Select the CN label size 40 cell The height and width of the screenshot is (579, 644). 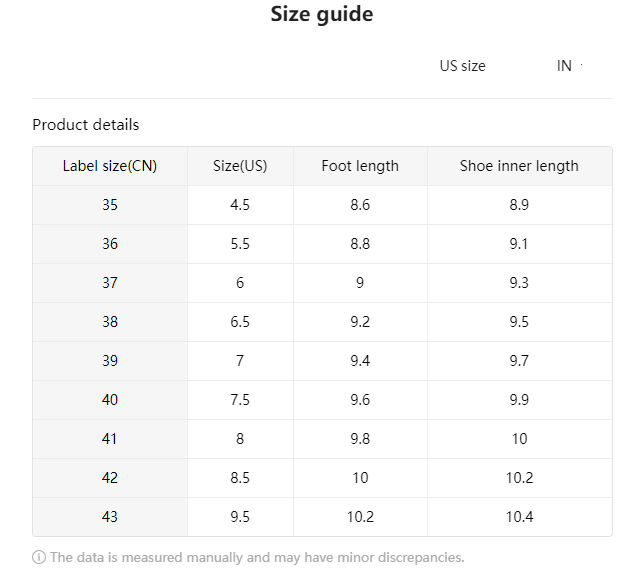[x=110, y=400]
